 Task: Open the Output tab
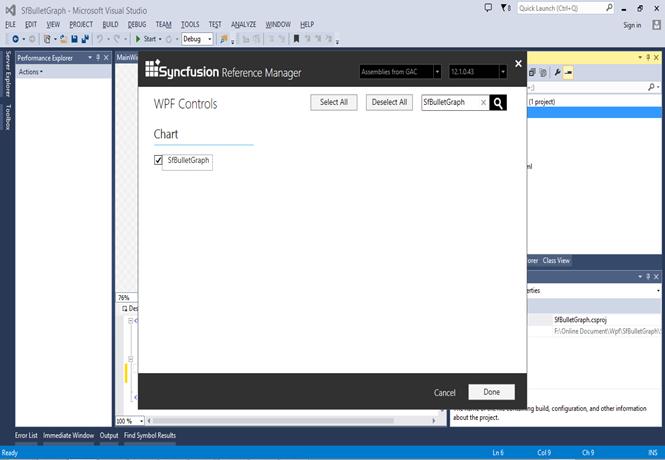[x=109, y=435]
